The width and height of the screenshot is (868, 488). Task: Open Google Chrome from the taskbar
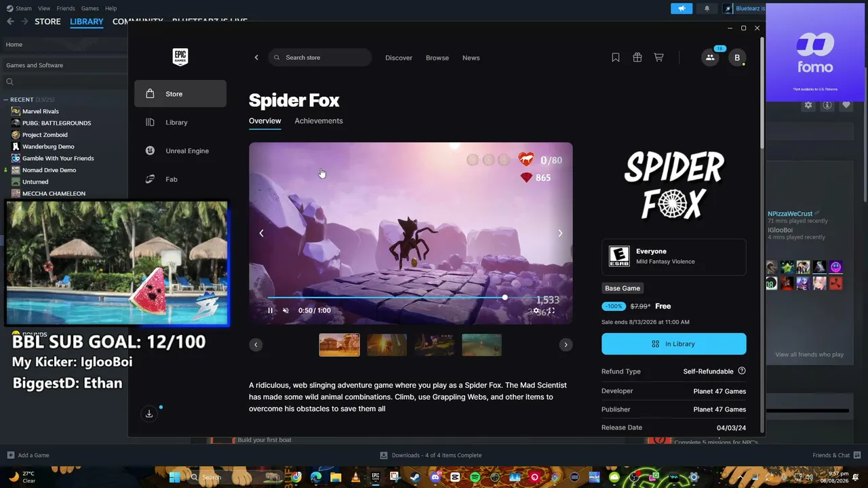coord(296,477)
